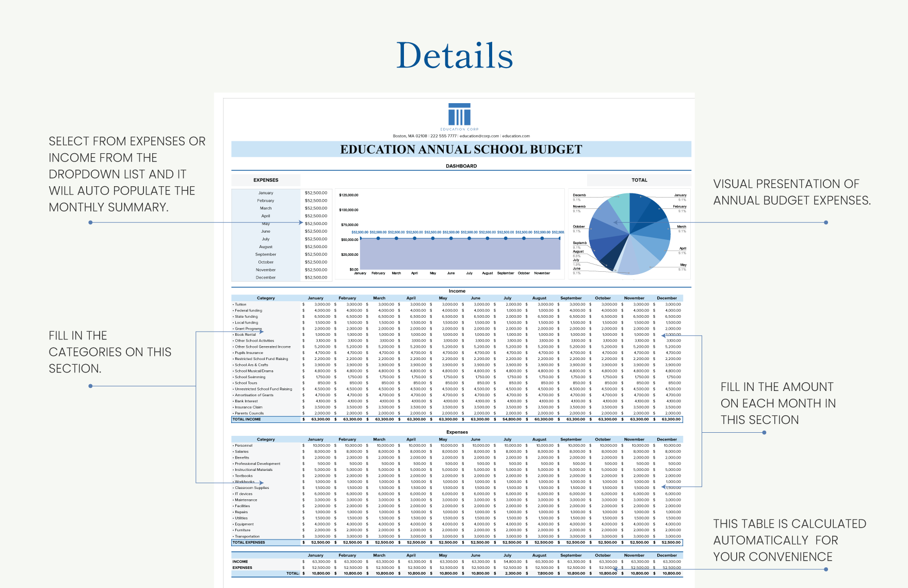
Task: Click the Professional Development category
Action: pos(256,464)
